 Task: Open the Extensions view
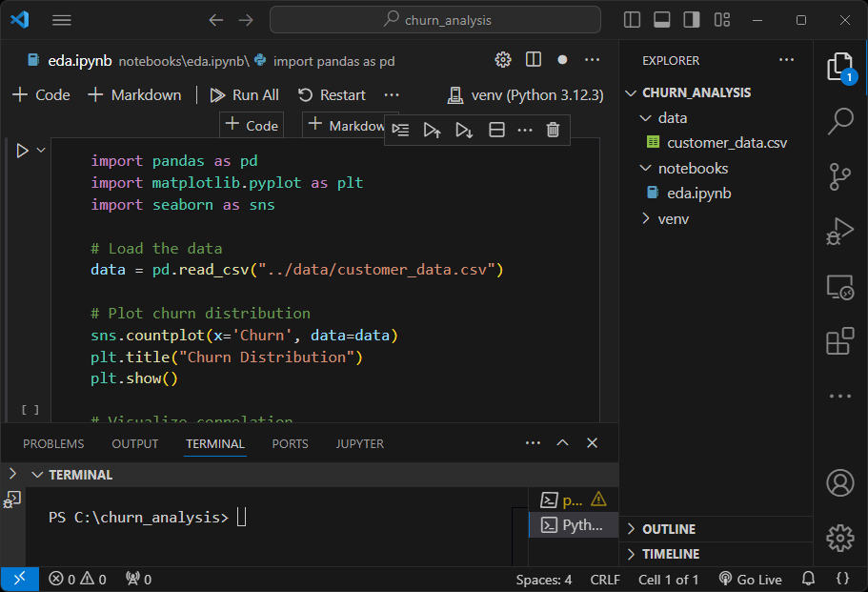[x=839, y=341]
